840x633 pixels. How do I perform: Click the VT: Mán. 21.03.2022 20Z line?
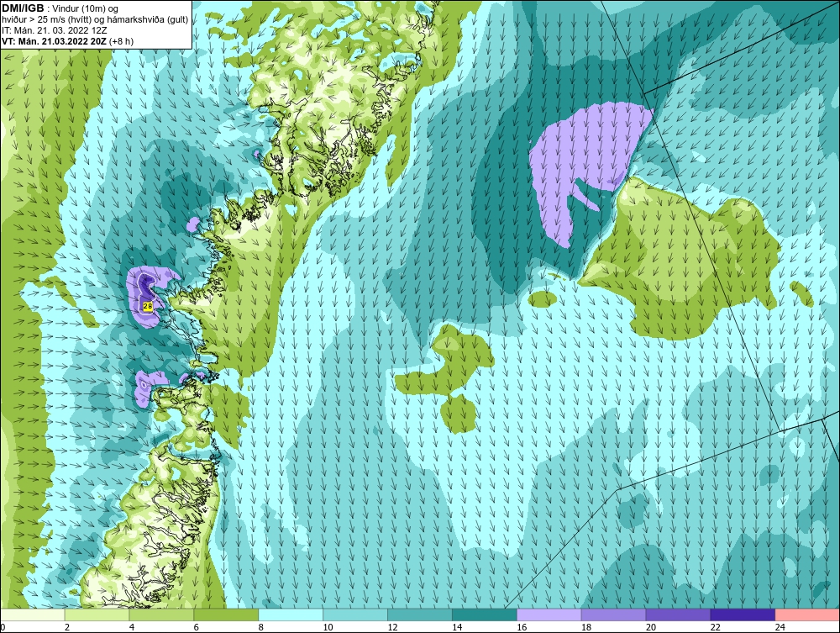click(67, 40)
